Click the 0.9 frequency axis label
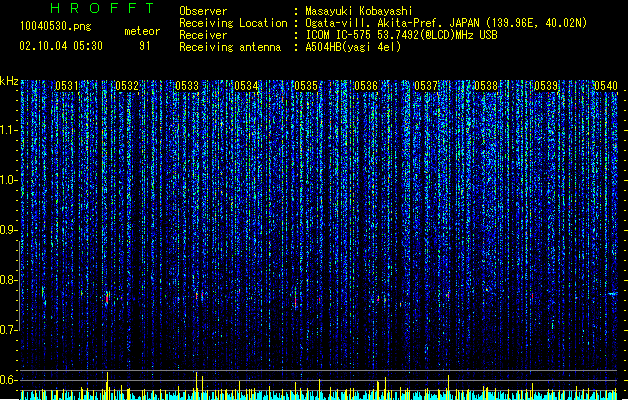This screenshot has width=629, height=400. (9, 230)
